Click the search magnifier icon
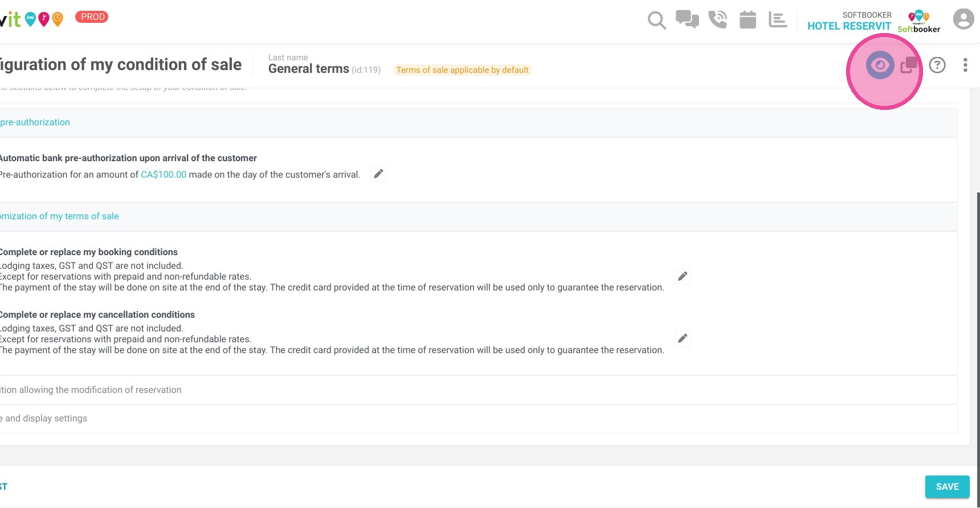The width and height of the screenshot is (980, 508). [x=656, y=21]
